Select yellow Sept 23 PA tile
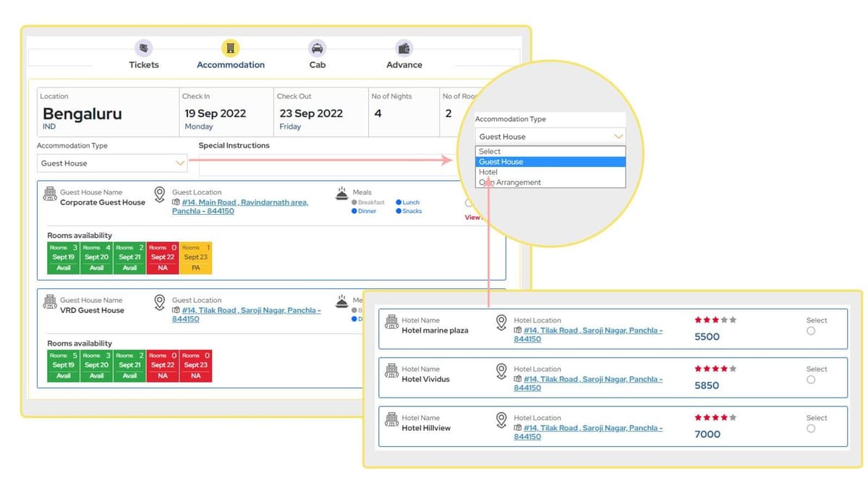The image size is (868, 488). 195,258
